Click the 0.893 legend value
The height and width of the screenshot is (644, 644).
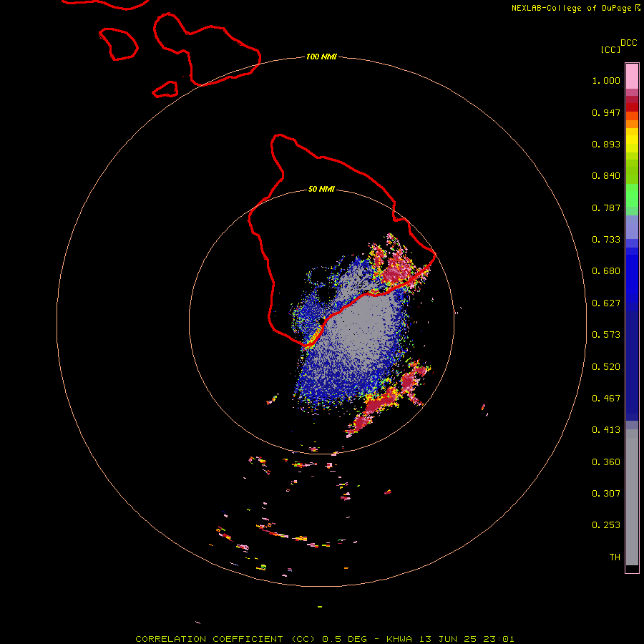click(x=606, y=144)
